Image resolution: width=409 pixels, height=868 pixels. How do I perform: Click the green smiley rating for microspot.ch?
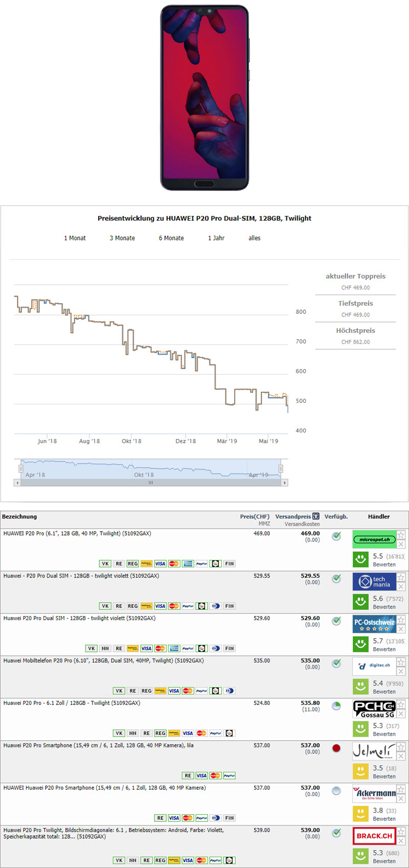[360, 559]
